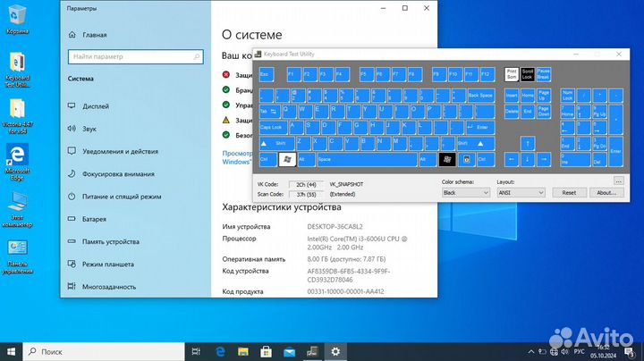Click the Insert key tile
644x361 pixels.
(512, 96)
